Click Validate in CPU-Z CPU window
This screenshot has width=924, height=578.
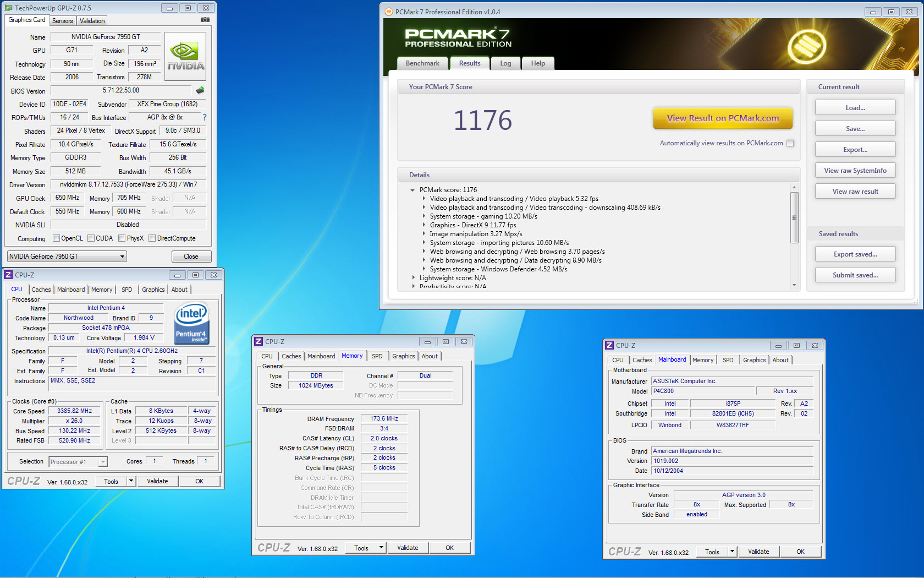[157, 481]
